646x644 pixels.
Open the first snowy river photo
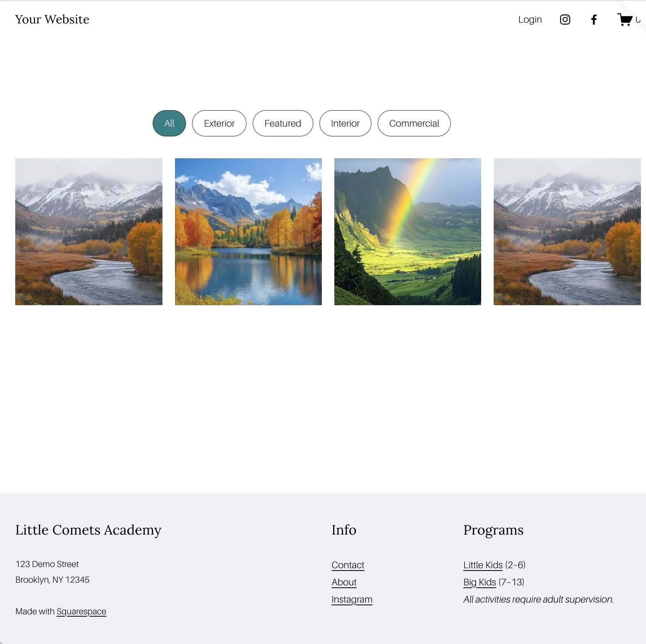coord(89,231)
